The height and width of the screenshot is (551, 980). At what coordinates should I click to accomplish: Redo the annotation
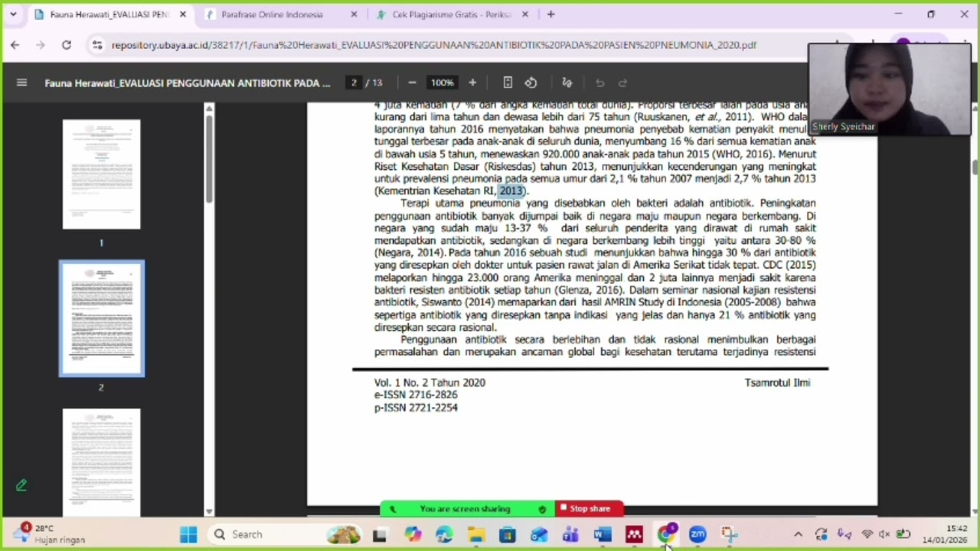coord(622,83)
